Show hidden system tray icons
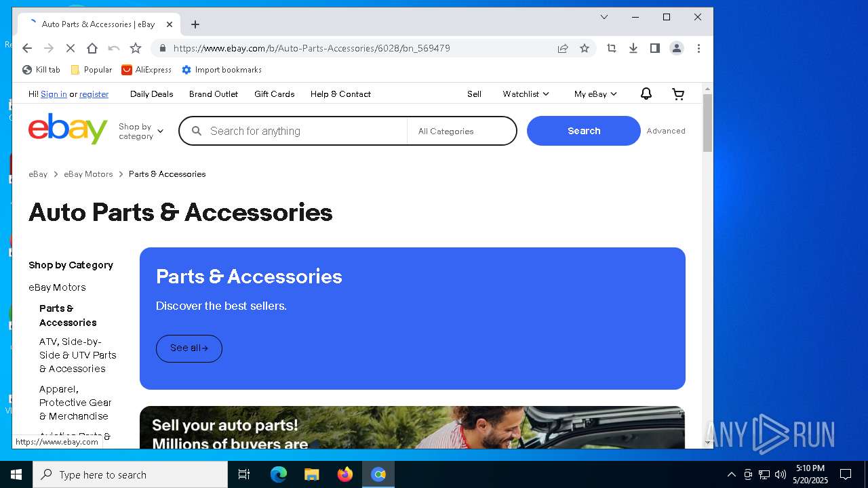Image resolution: width=868 pixels, height=488 pixels. click(x=731, y=474)
